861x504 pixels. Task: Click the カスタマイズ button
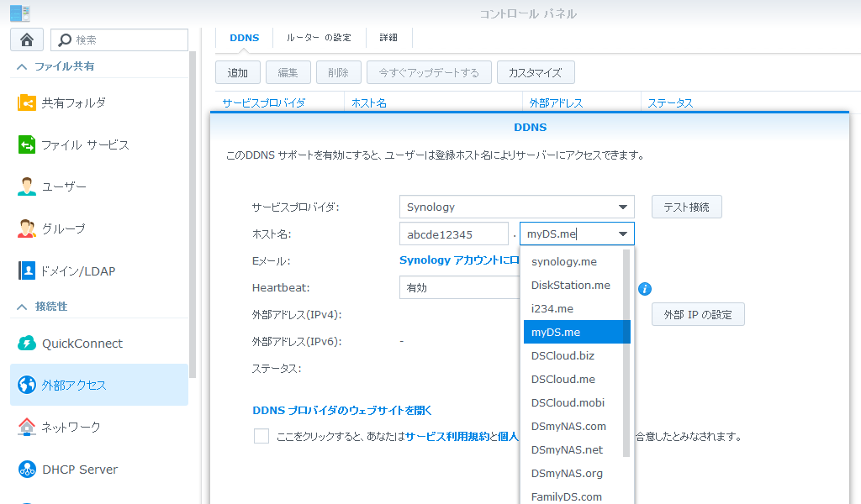[536, 72]
